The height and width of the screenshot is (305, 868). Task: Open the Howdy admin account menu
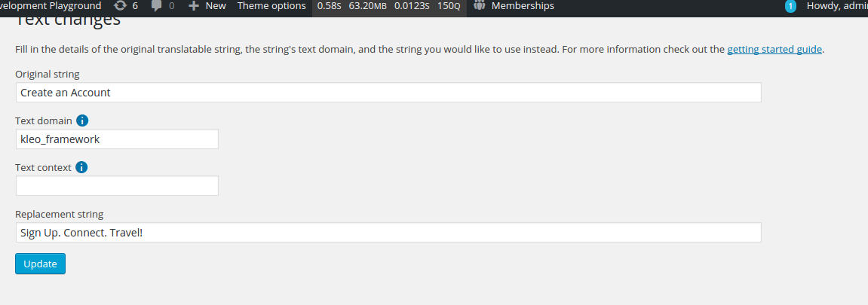pyautogui.click(x=837, y=6)
